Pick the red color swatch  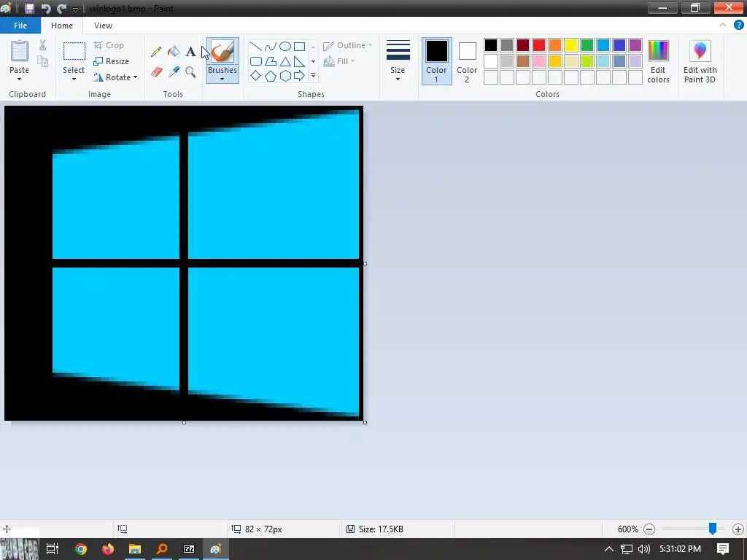(x=539, y=45)
